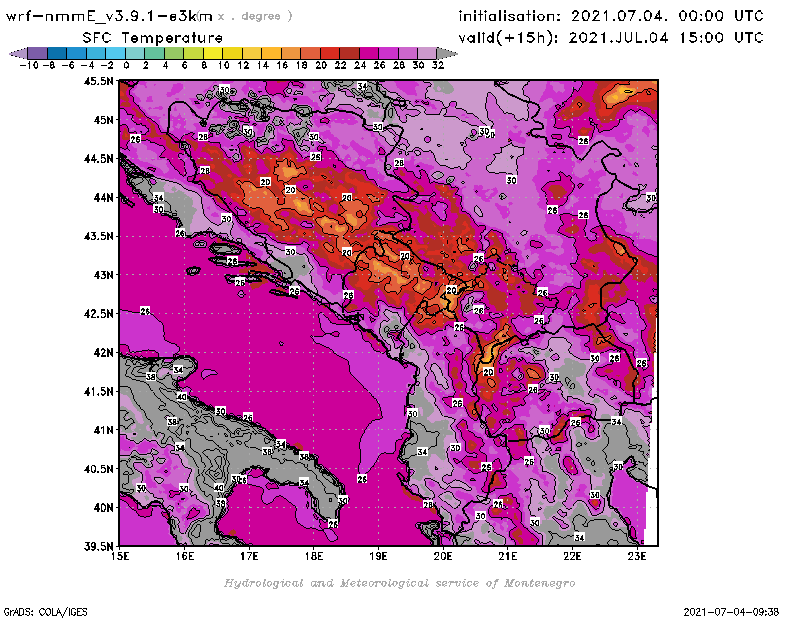Viewport: 800px width, 618px height.
Task: Click the longitude label '20E'
Action: (443, 556)
